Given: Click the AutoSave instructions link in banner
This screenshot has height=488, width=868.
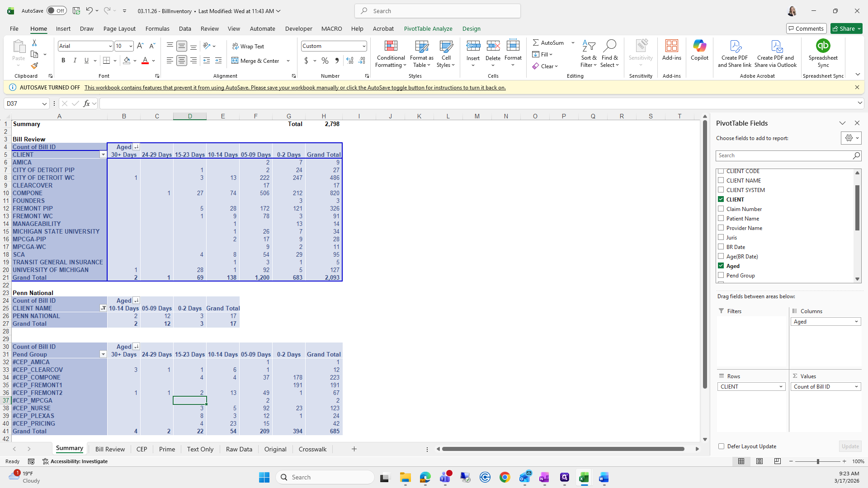Looking at the screenshot, I should click(295, 88).
